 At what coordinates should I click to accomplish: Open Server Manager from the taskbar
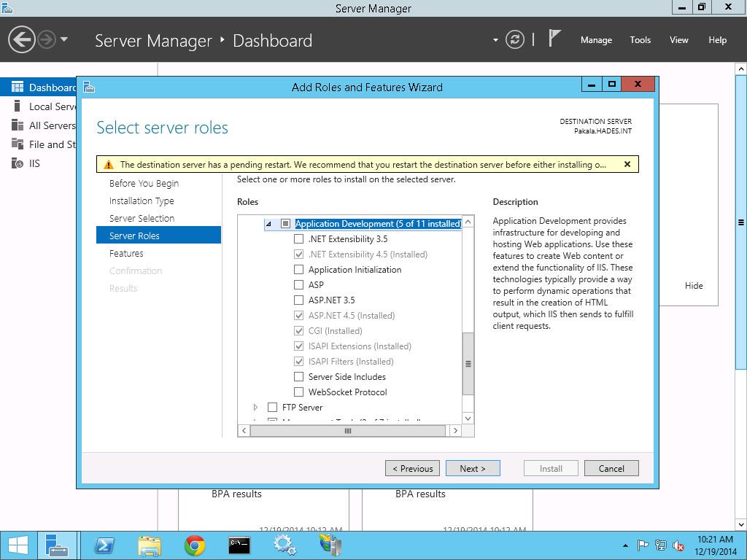coord(57,545)
